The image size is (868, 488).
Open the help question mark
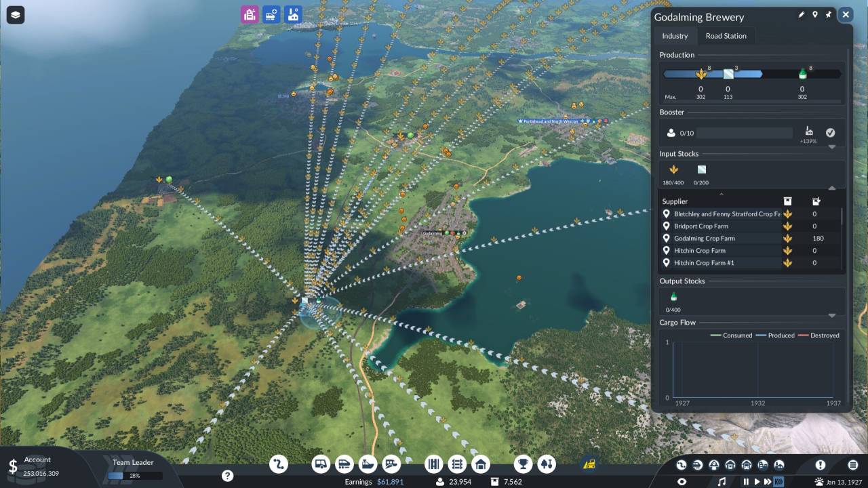[228, 476]
